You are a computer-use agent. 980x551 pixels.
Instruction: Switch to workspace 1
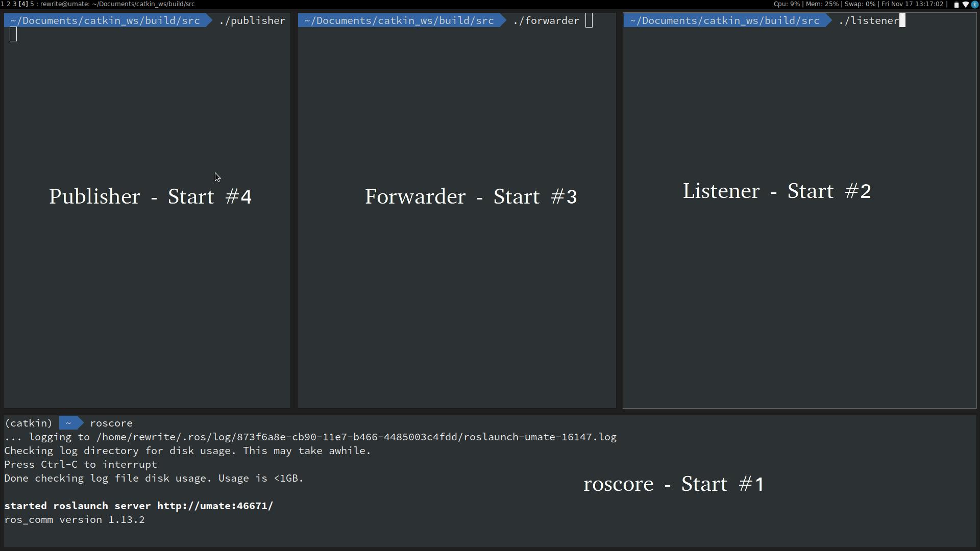(x=2, y=4)
